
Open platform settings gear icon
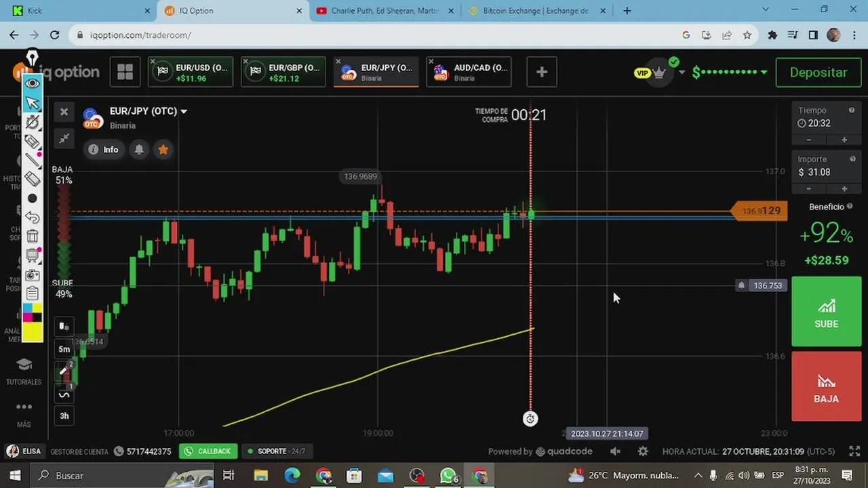point(643,451)
